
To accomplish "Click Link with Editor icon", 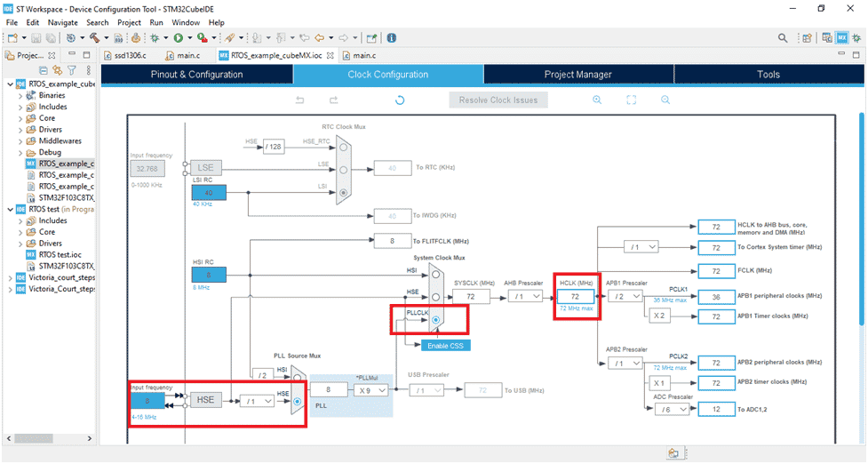I will pyautogui.click(x=58, y=70).
